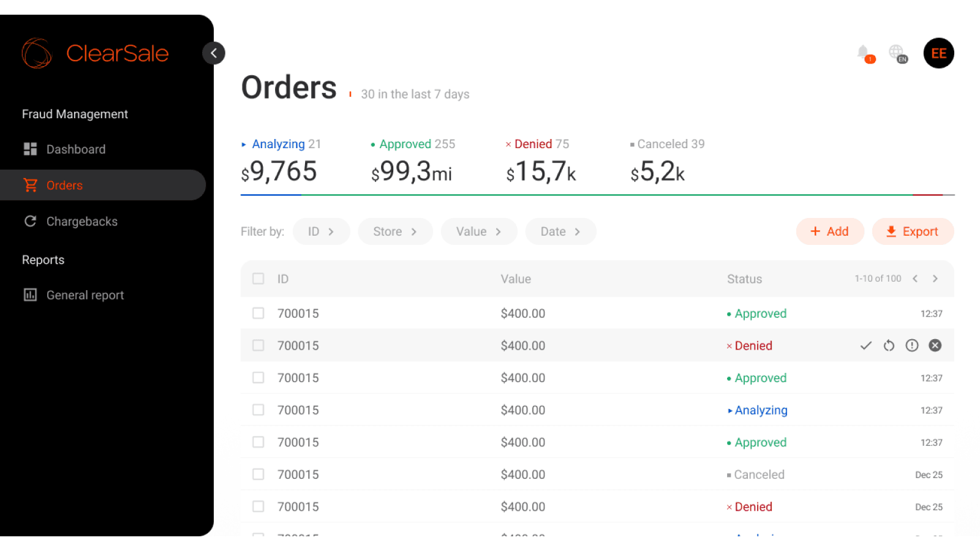980x551 pixels.
Task: Reanalyze the Denied order via circular arrow icon
Action: pos(889,345)
